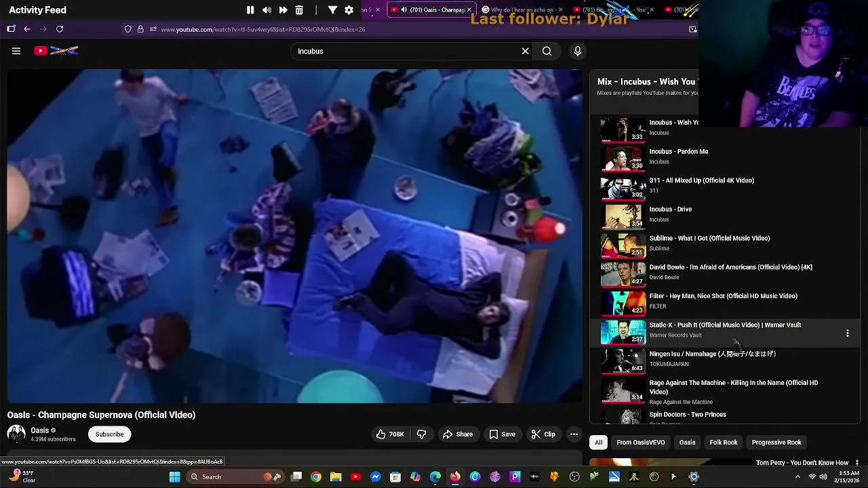Viewport: 868px width, 488px height.
Task: Open site permissions icon in address bar
Action: coord(153,29)
